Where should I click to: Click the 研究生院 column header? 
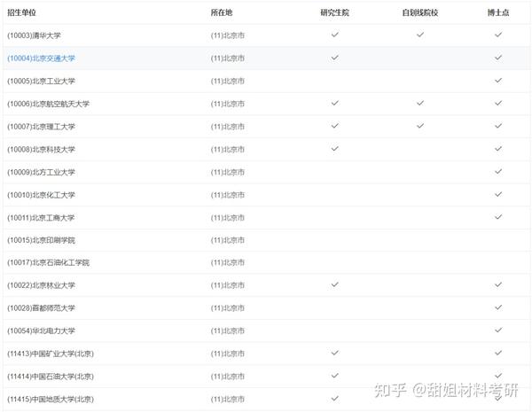coord(334,12)
